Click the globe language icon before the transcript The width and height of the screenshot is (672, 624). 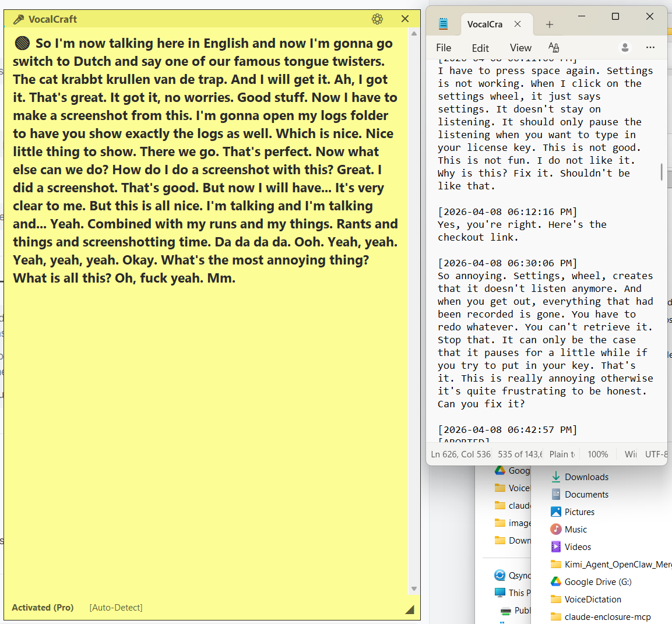(x=22, y=43)
